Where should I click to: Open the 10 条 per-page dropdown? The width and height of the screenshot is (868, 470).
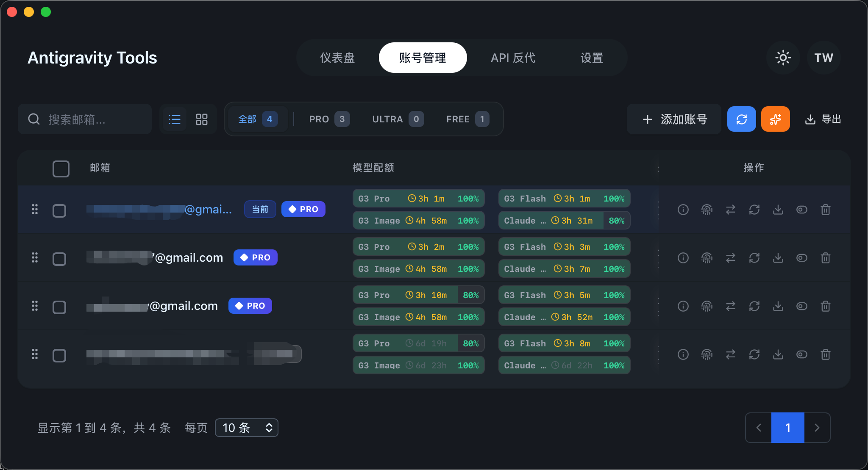[x=247, y=428]
